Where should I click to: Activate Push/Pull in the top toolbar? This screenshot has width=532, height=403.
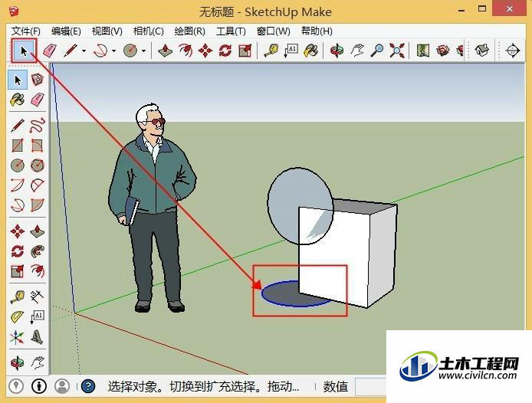166,51
